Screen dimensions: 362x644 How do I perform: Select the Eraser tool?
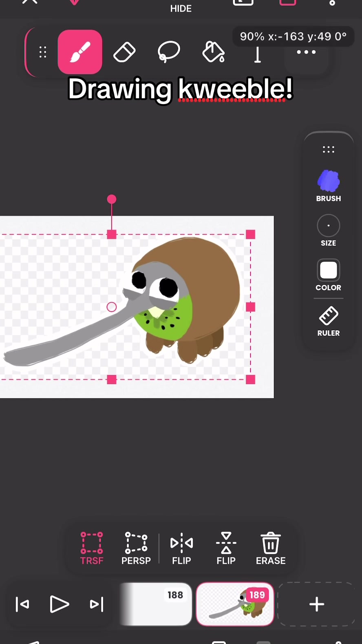point(124,52)
